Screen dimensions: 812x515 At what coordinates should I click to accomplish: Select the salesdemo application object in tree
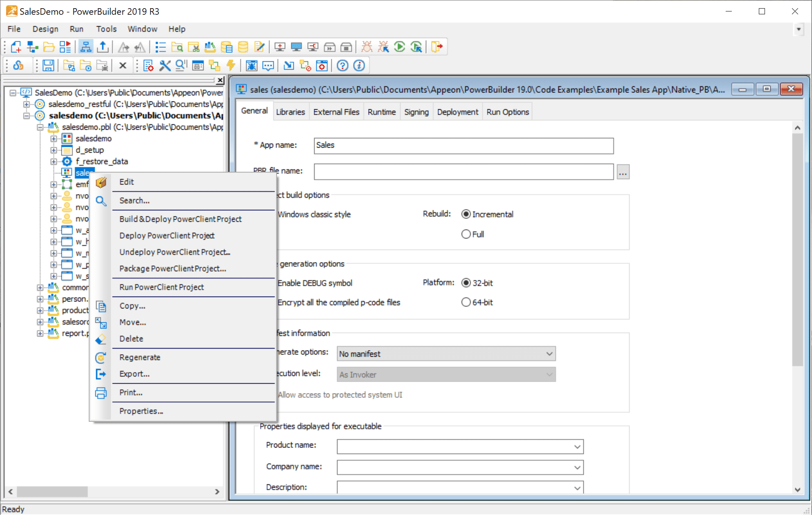(x=93, y=139)
